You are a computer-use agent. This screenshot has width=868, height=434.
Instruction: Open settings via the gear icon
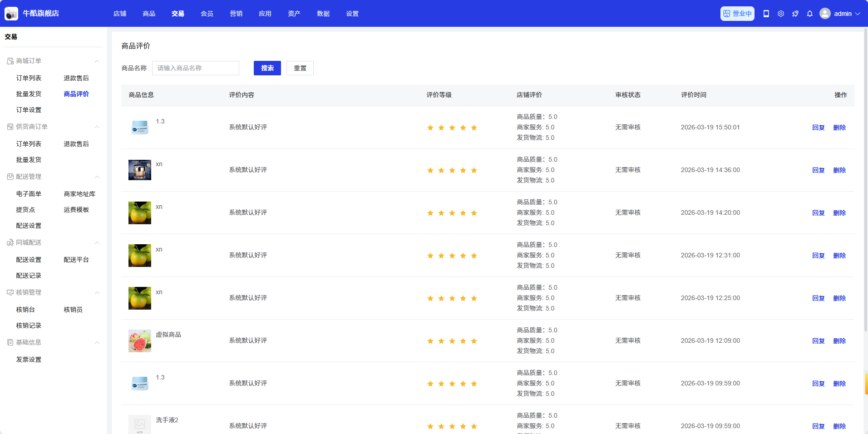781,14
